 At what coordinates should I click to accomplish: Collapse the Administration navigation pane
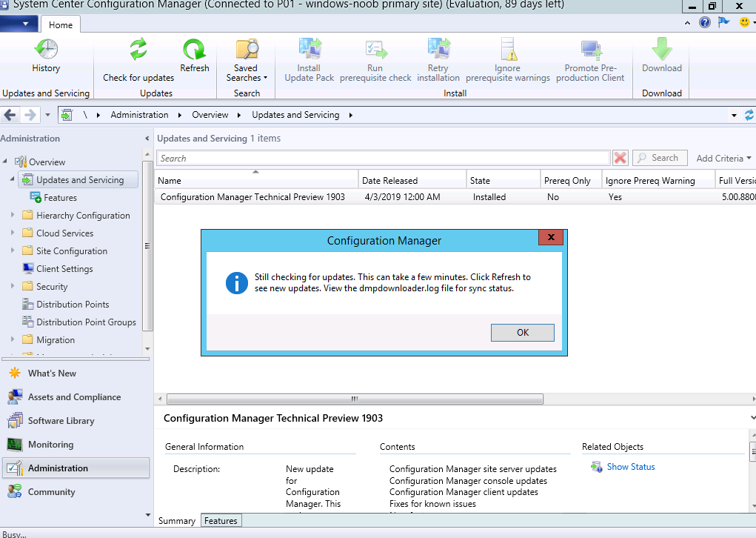tap(147, 139)
